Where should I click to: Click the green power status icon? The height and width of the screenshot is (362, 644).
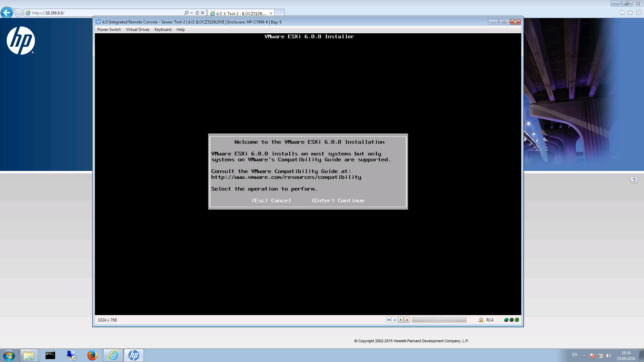point(517,320)
